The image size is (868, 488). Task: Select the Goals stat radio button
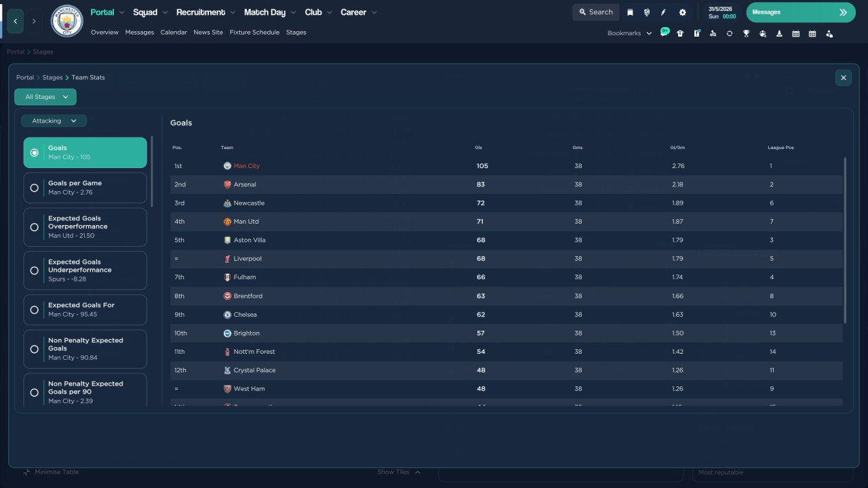tap(35, 152)
